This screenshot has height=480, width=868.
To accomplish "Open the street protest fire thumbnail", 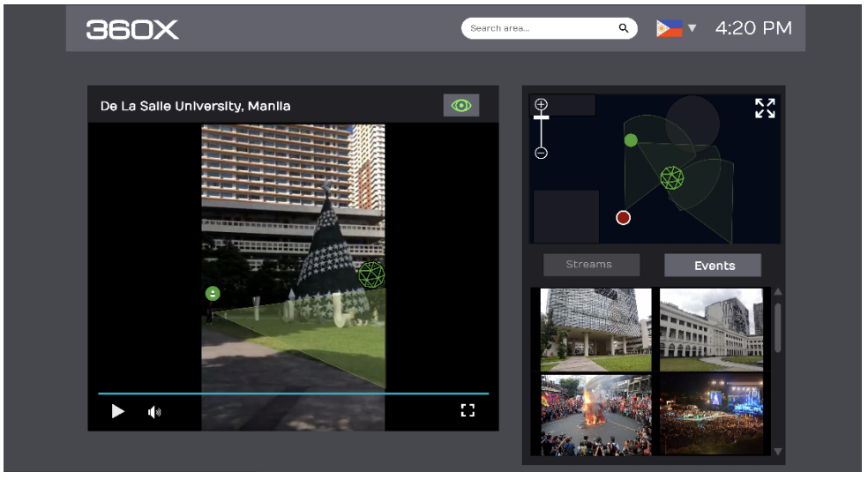I will click(595, 415).
